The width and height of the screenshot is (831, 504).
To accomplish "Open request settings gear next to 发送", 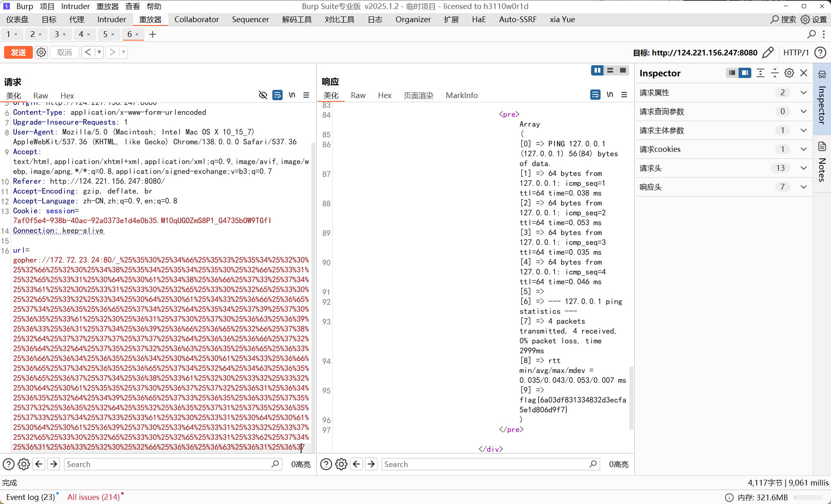I will click(41, 52).
